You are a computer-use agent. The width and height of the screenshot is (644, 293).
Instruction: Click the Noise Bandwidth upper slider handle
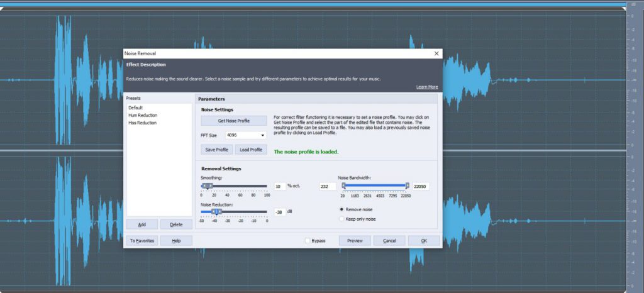coord(408,186)
